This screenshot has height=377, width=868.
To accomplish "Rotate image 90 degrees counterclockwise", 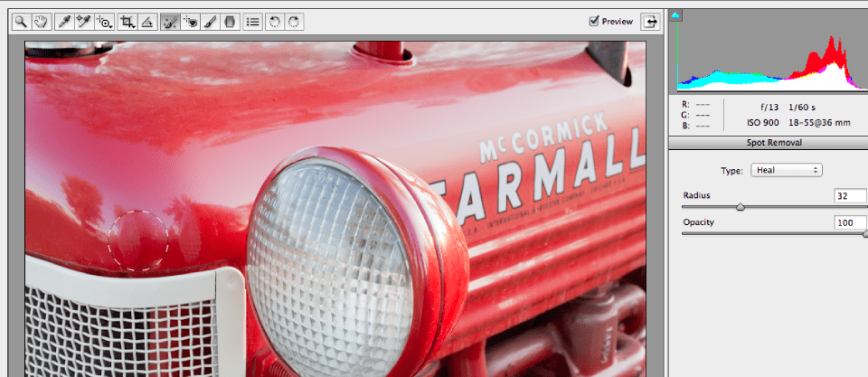I will (x=275, y=22).
